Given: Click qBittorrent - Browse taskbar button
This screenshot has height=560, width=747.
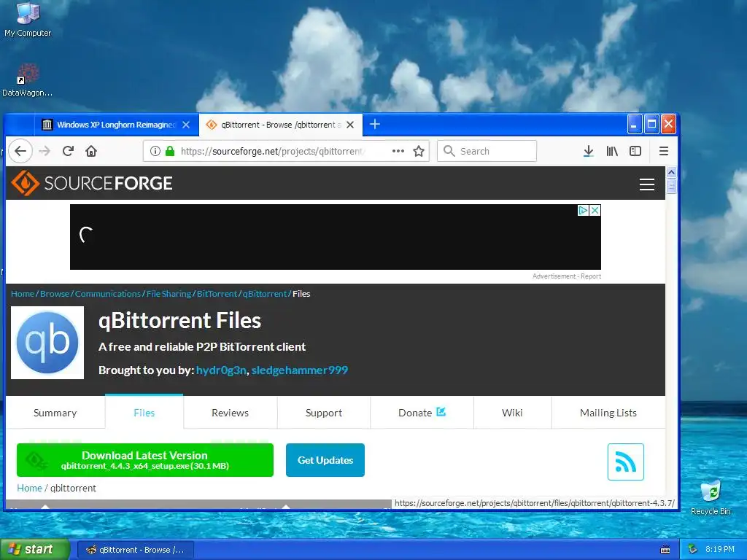Looking at the screenshot, I should [135, 550].
